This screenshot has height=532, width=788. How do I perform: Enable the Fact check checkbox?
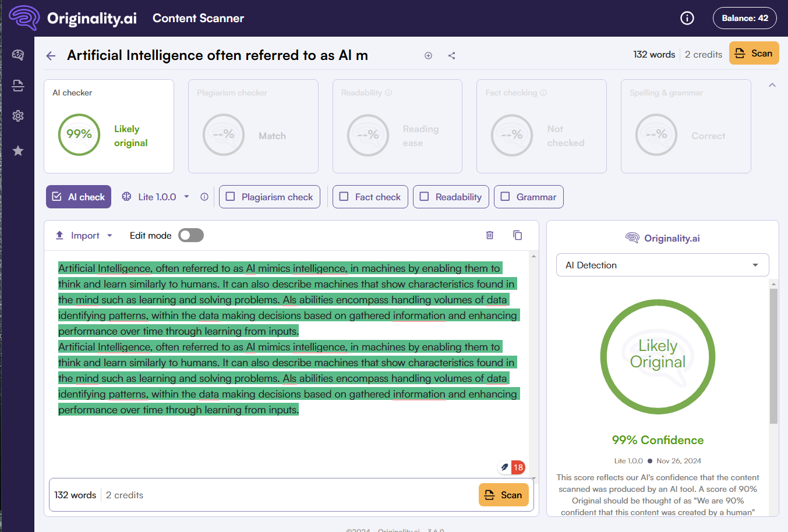344,197
